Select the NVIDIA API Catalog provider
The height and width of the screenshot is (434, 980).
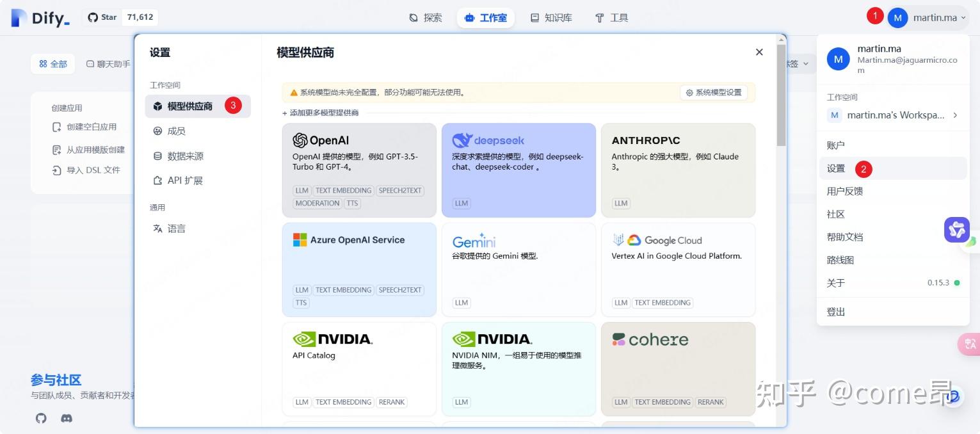pyautogui.click(x=358, y=368)
